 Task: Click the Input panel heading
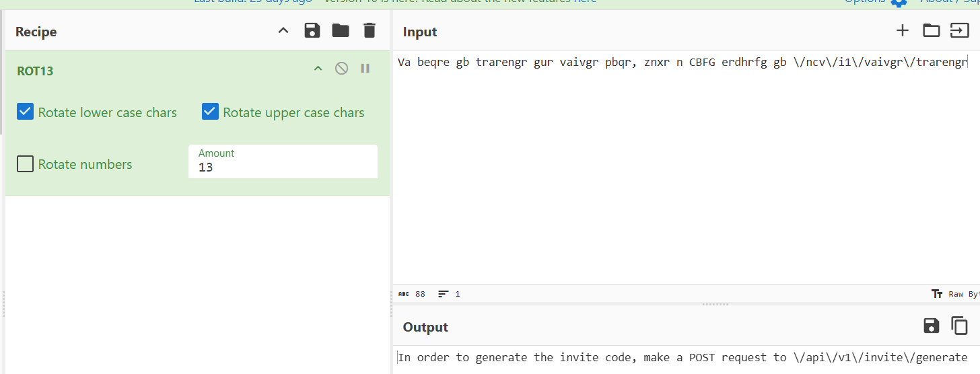click(420, 32)
